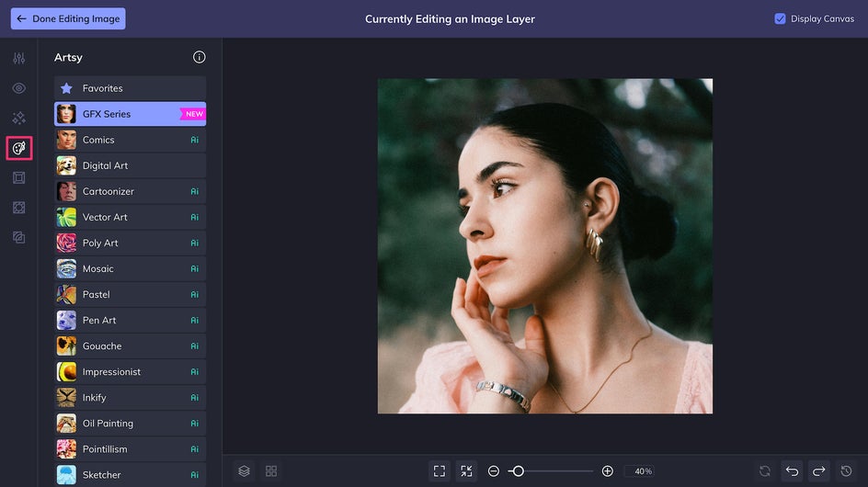Screen dimensions: 868x487
Task: Open the Edit adjustments sliders icon in sidebar
Action: pos(18,58)
